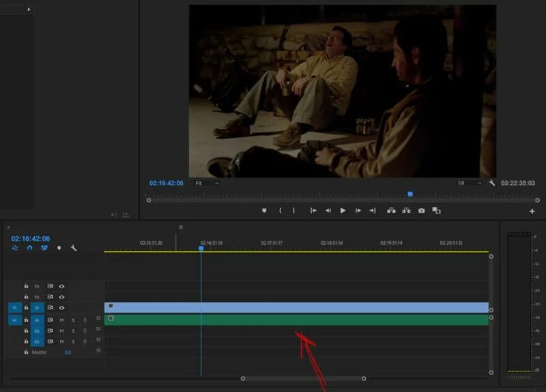
Task: Mute audio track A1
Action: [61, 320]
